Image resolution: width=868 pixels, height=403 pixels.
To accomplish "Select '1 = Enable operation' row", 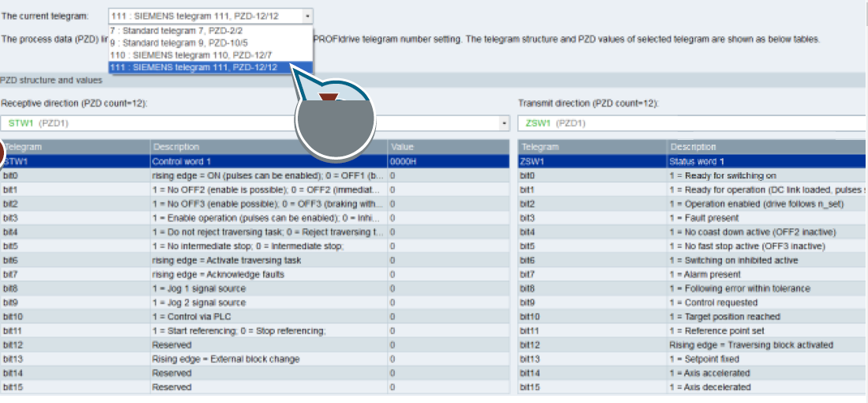I will point(254,218).
